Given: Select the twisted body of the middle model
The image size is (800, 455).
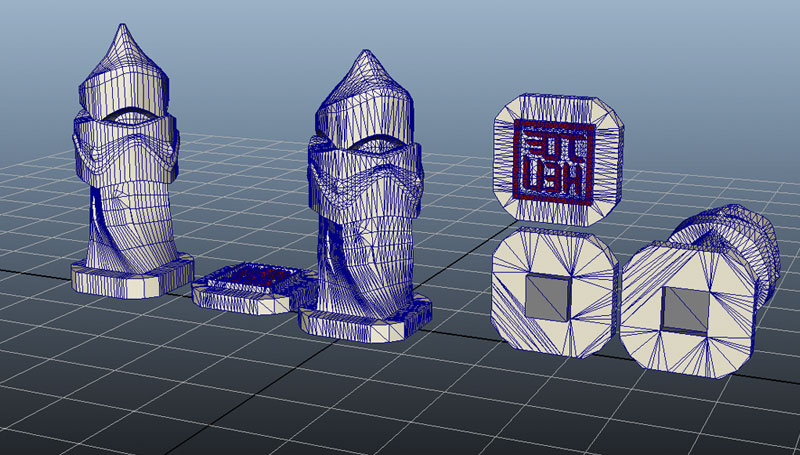Looking at the screenshot, I should 365,250.
